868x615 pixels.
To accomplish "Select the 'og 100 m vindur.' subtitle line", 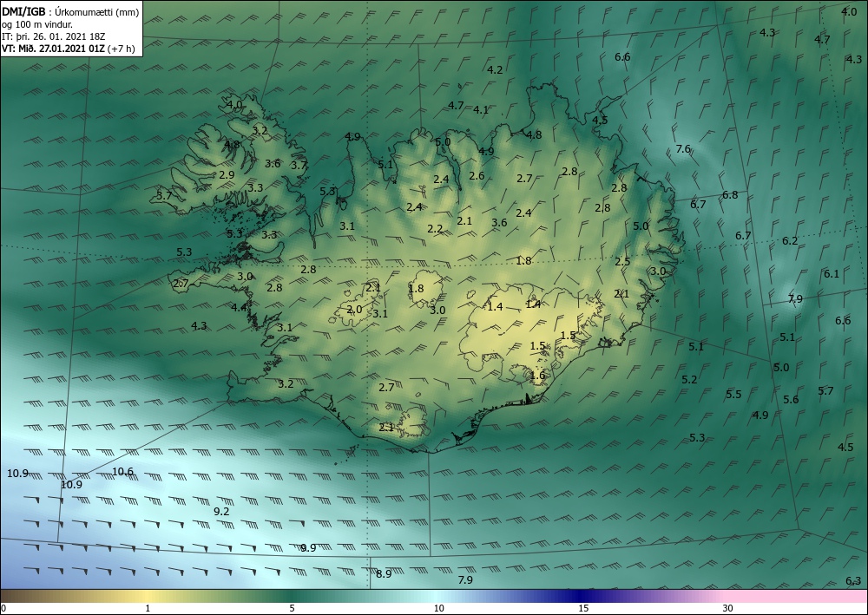I will (37, 24).
